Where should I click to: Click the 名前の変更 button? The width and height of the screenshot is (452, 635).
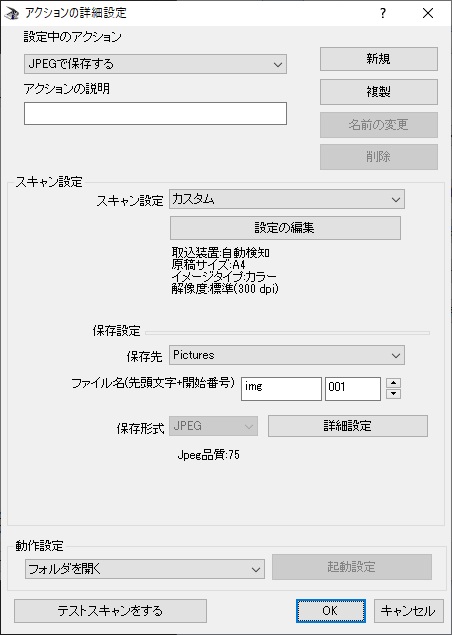click(x=379, y=124)
